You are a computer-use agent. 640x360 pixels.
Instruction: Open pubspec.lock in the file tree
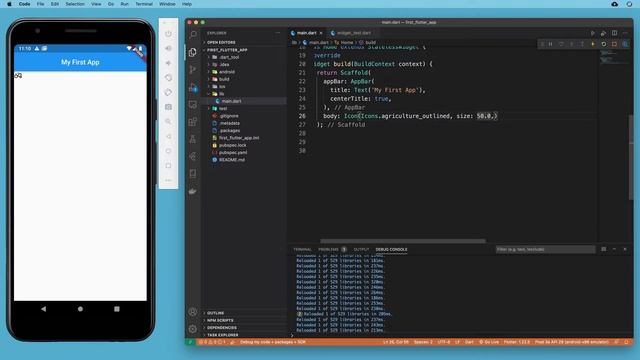click(233, 145)
